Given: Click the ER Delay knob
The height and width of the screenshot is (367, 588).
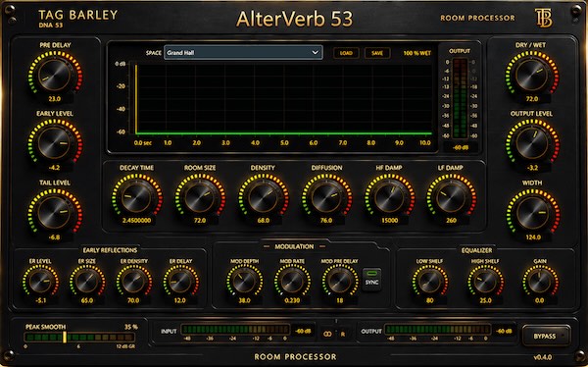Looking at the screenshot, I should 180,282.
